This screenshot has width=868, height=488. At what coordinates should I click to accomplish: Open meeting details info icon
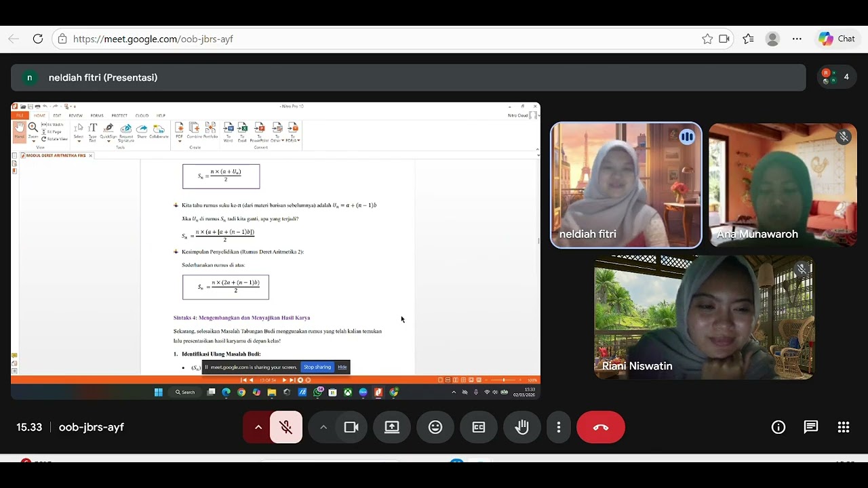(x=778, y=427)
